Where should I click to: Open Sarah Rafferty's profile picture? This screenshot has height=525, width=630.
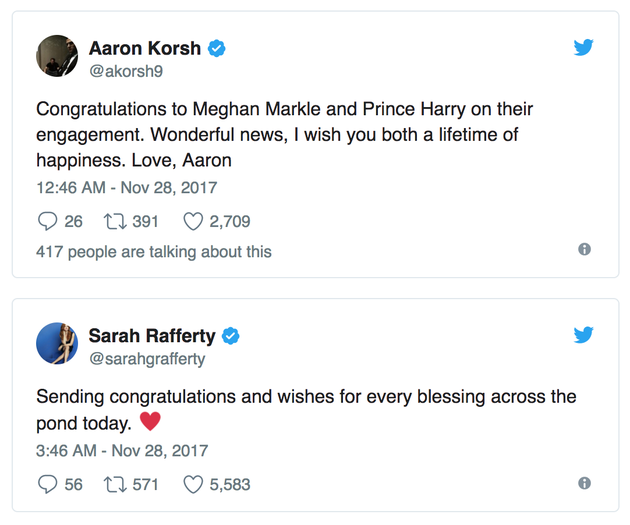tap(57, 344)
